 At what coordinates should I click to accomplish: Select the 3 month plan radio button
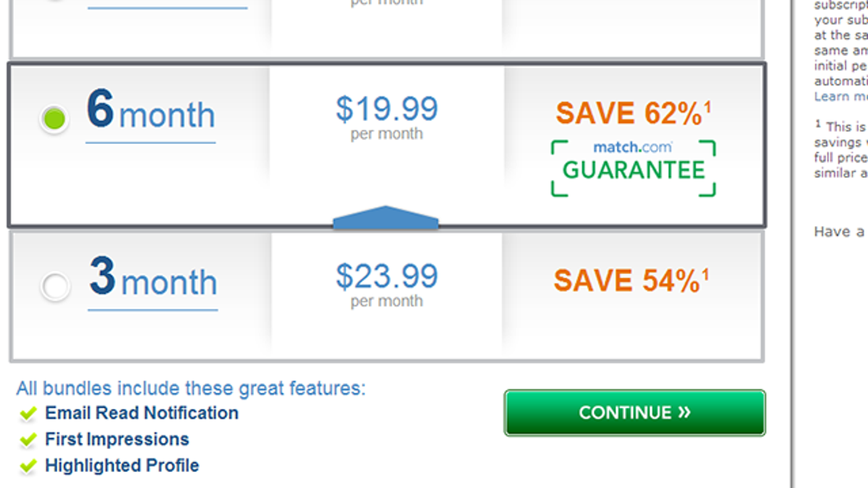[x=55, y=286]
